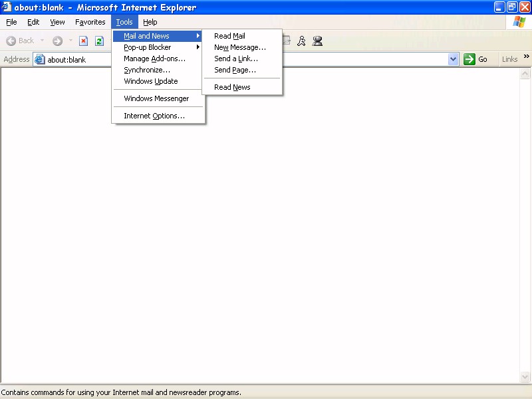Launch Windows Messenger from Tools menu
532x399 pixels.
tap(158, 98)
